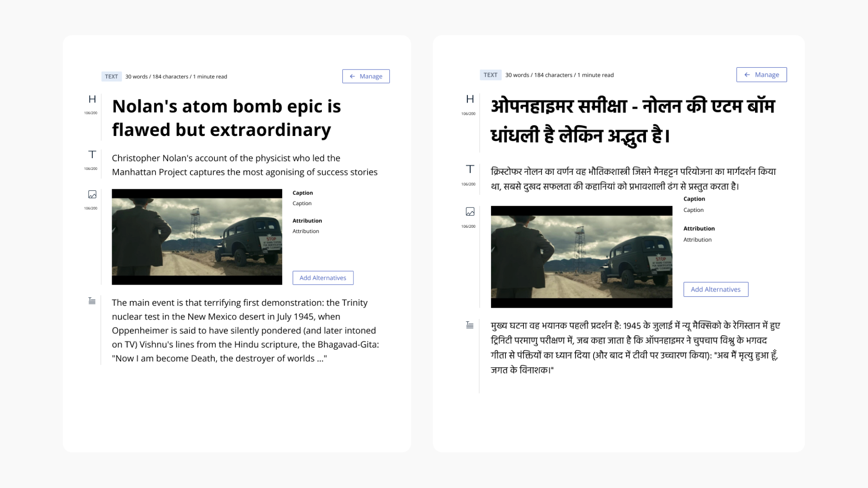
Task: Click the Attribution field for the English image
Action: (306, 231)
